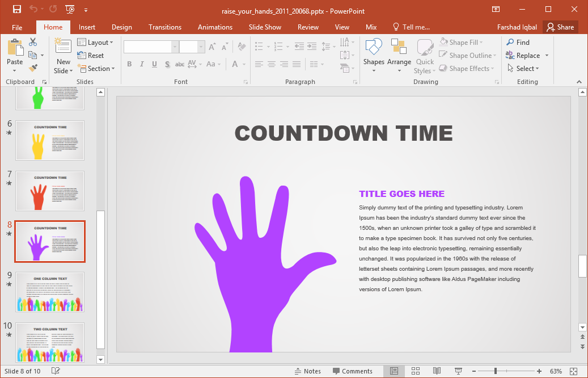Toggle Bold text formatting
588x378 pixels.
click(x=129, y=64)
